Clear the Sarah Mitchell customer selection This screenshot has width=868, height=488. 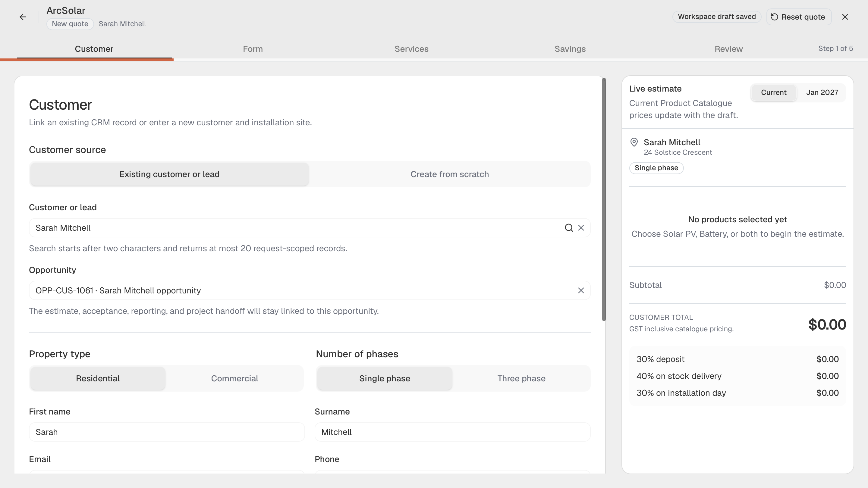click(581, 228)
